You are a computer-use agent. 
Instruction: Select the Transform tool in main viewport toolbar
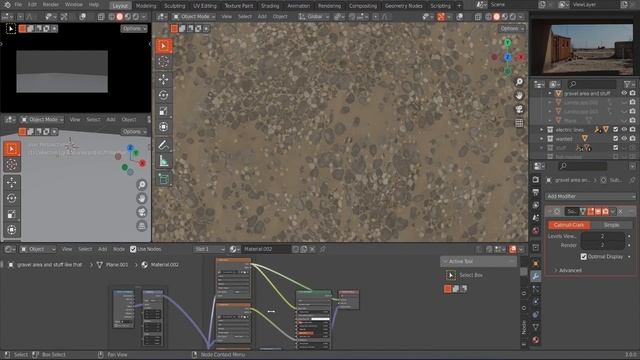click(163, 127)
